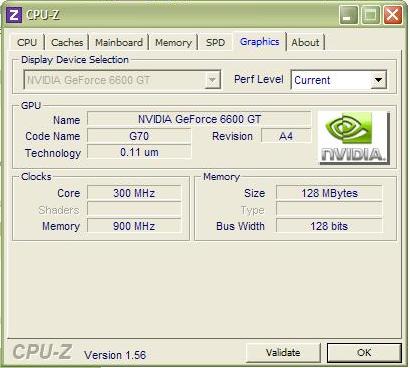
Task: Click the 0.11 um technology value
Action: tap(139, 152)
